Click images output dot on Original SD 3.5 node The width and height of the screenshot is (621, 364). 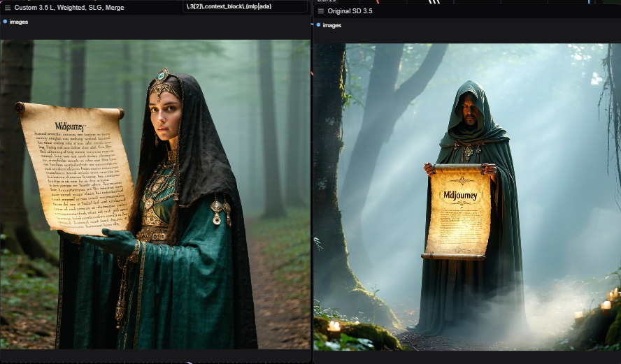pos(318,25)
